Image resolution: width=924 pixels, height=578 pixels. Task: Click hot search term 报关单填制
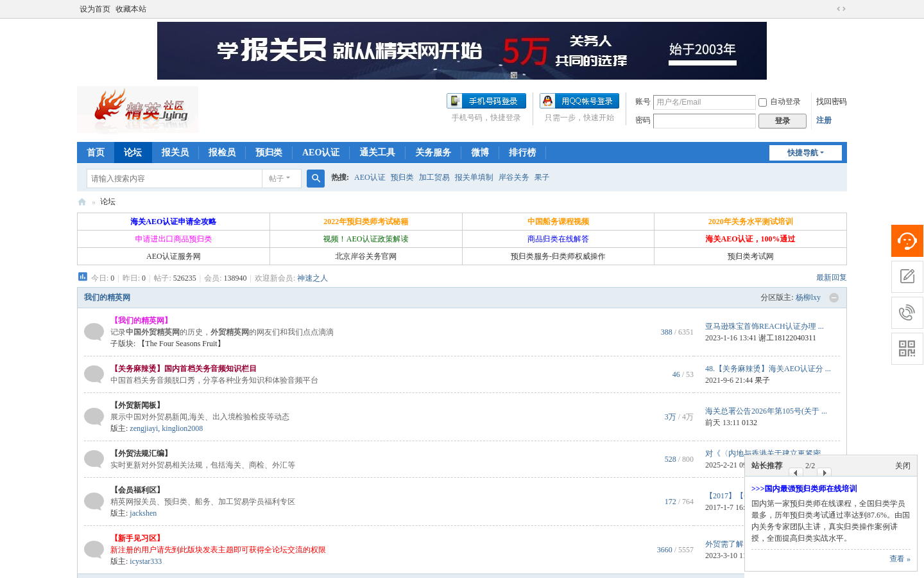(474, 177)
